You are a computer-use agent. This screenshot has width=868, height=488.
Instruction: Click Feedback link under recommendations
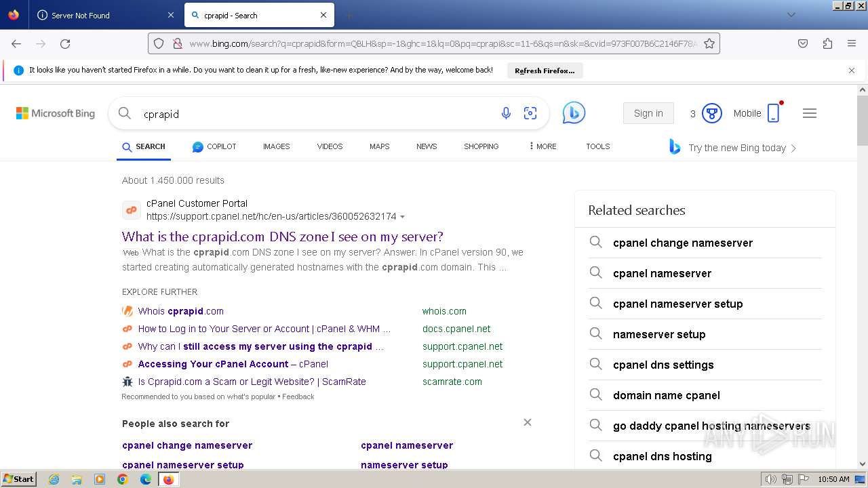[x=298, y=396]
